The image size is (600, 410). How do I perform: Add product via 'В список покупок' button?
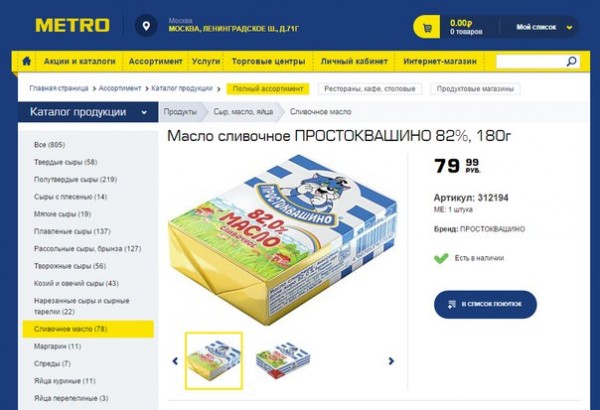click(485, 304)
